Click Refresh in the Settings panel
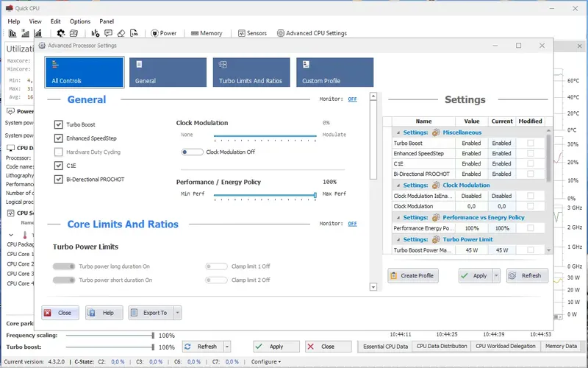 [x=527, y=275]
